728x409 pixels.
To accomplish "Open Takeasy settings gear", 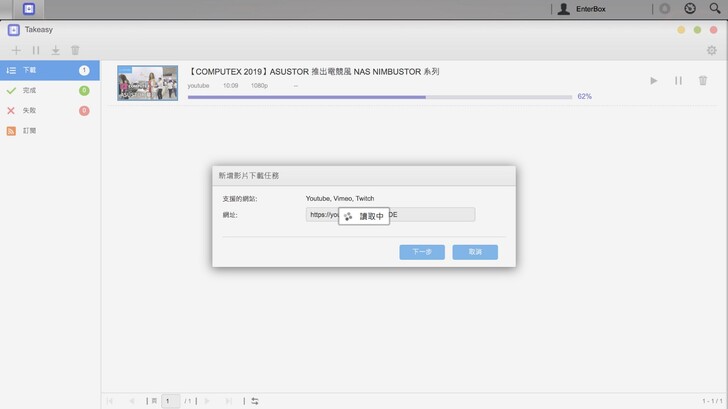I will [711, 50].
